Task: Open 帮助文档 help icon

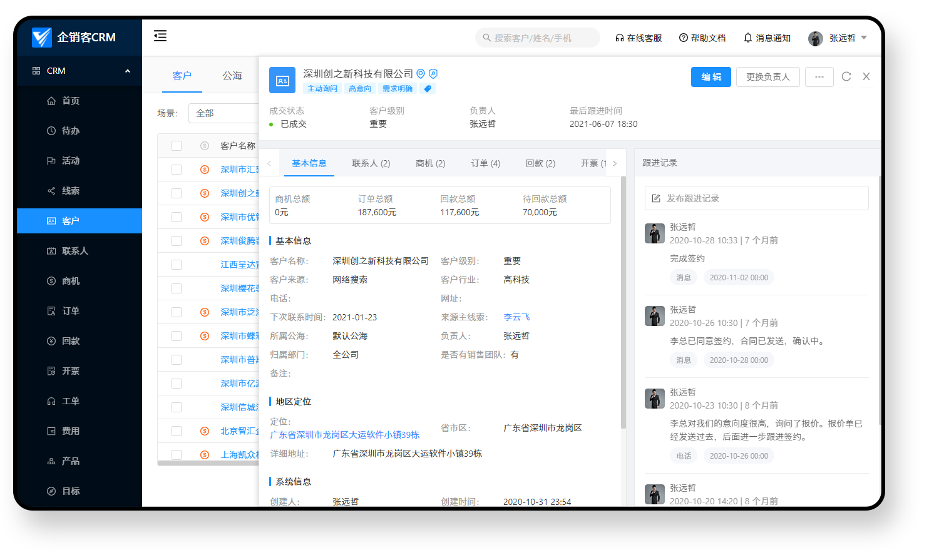Action: point(684,38)
